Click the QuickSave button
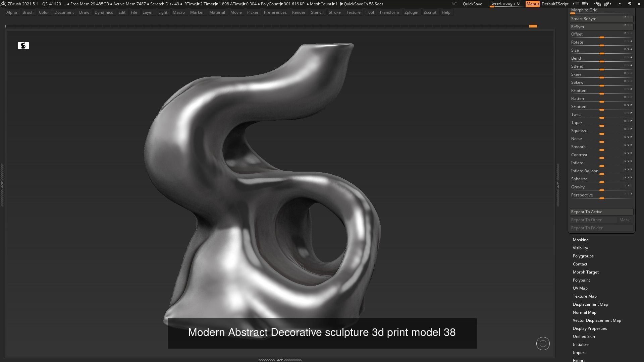 [x=472, y=4]
